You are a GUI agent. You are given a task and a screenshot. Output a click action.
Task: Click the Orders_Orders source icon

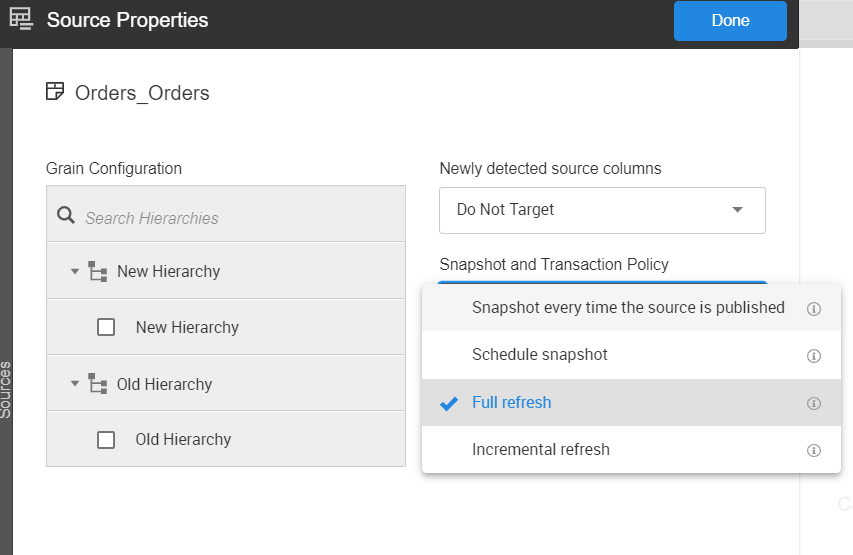pos(55,92)
